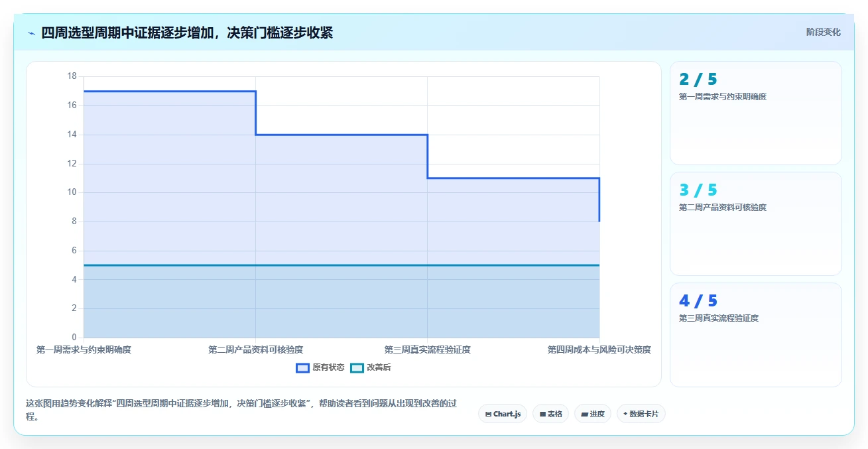Click card label 第二周产品资料可核验度
Image resolution: width=868 pixels, height=449 pixels.
(x=723, y=208)
